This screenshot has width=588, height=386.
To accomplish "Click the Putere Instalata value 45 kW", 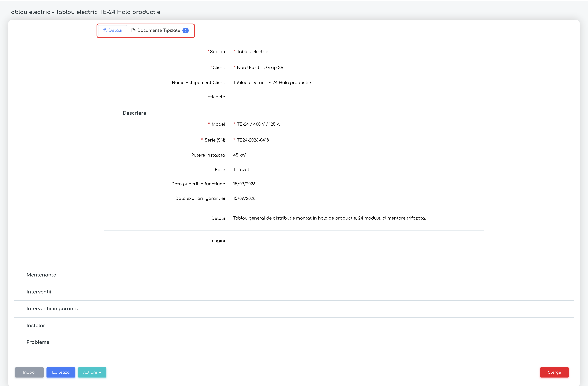I will coord(239,155).
